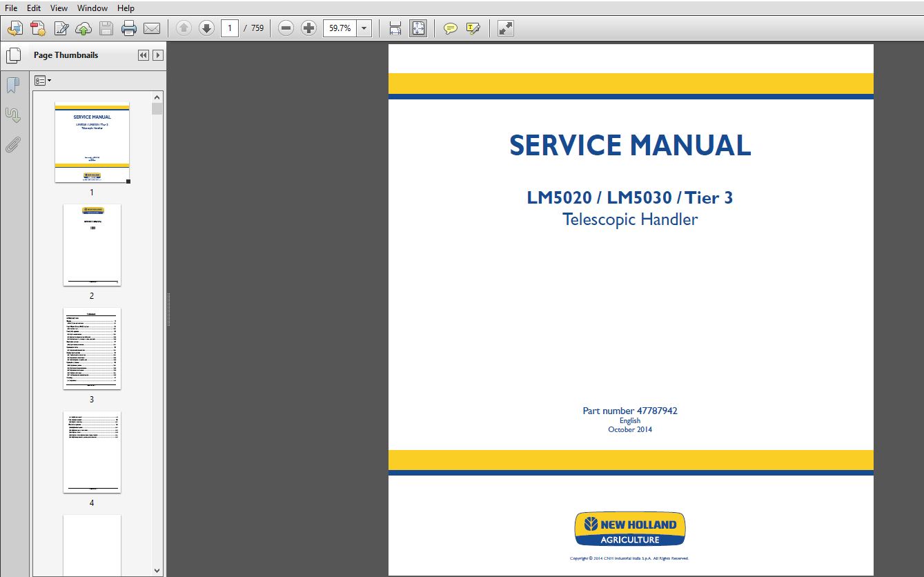924x577 pixels.
Task: Open the Attachments paperclip panel
Action: click(13, 144)
